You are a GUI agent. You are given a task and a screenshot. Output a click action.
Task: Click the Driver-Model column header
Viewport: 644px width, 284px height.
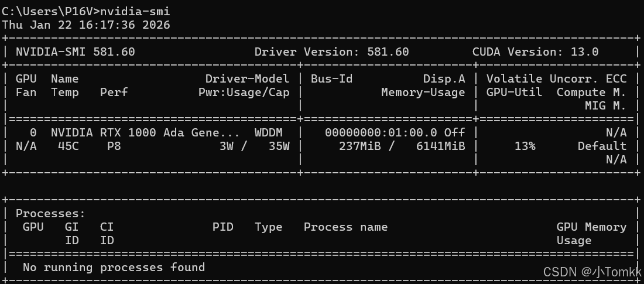pyautogui.click(x=247, y=78)
